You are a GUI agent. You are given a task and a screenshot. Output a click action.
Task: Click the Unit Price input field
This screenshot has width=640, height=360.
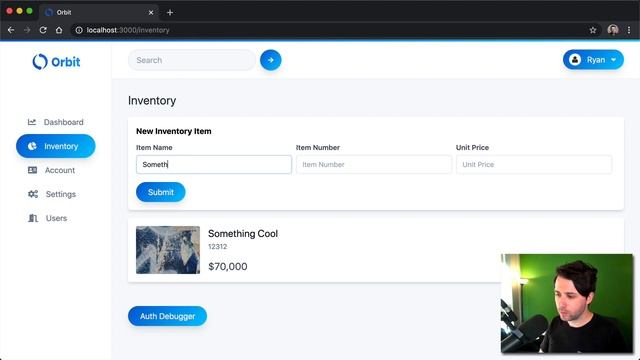pyautogui.click(x=534, y=164)
